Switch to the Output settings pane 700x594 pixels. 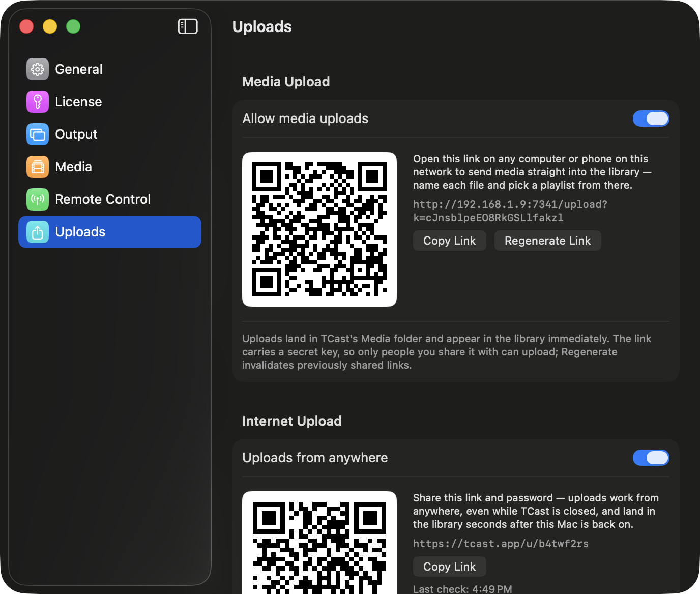[110, 134]
